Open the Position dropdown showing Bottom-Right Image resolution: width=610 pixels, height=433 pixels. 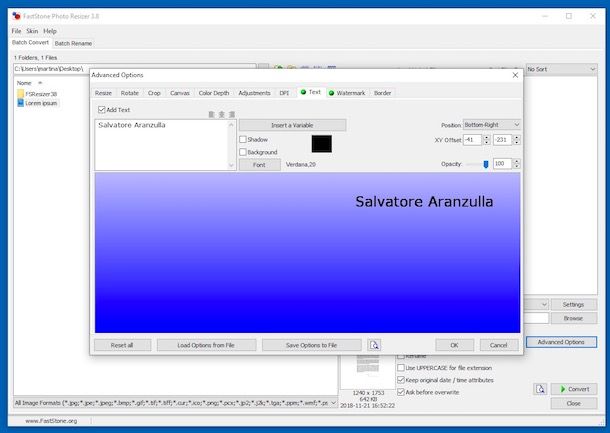tap(492, 125)
